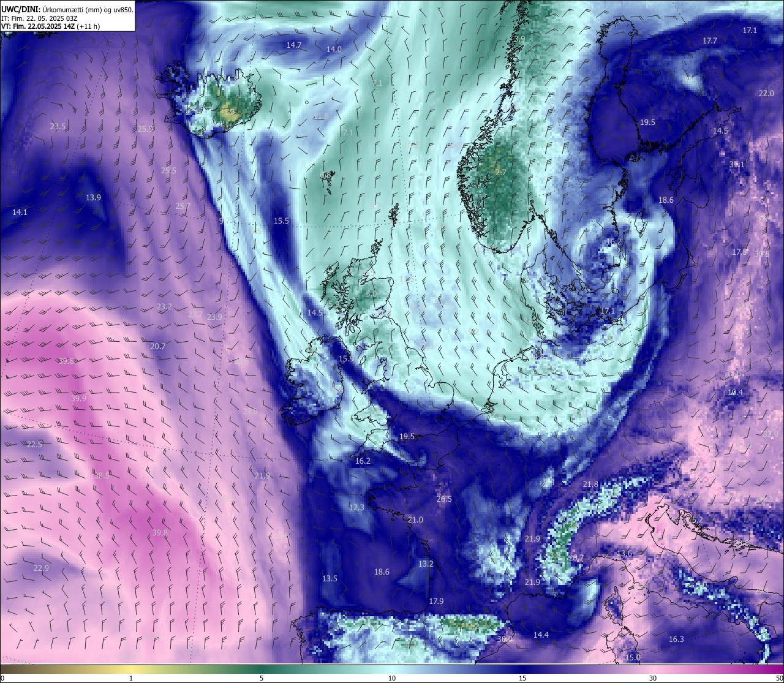Screen dimensions: 784x683
Task: Click the 25.9 value label on the map
Action: [x=145, y=129]
